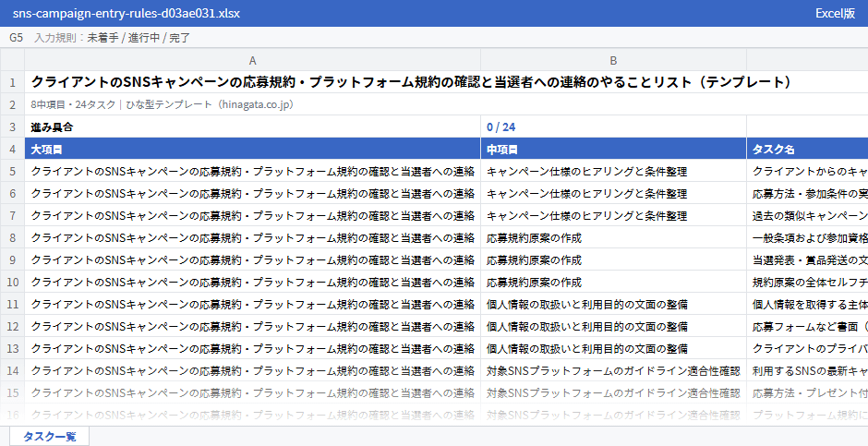Select row 10 応募規約原案の作成 cell
This screenshot has height=446, width=868.
pyautogui.click(x=613, y=282)
